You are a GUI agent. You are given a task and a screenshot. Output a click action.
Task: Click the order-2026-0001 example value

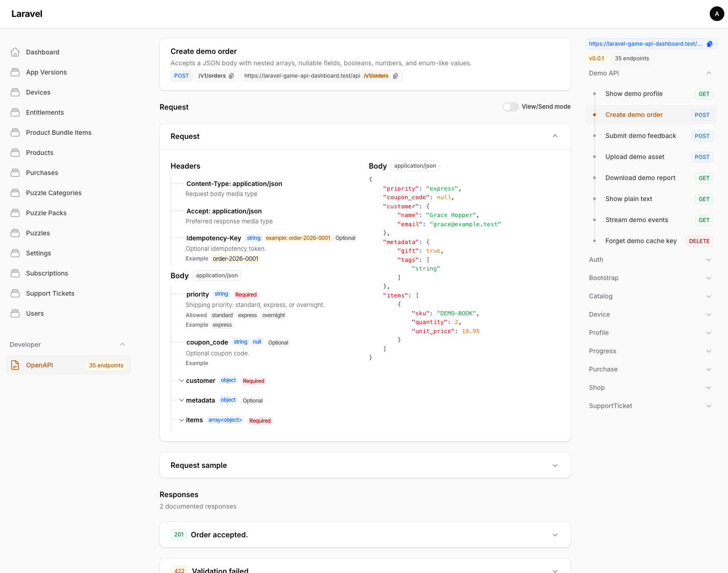pos(236,259)
